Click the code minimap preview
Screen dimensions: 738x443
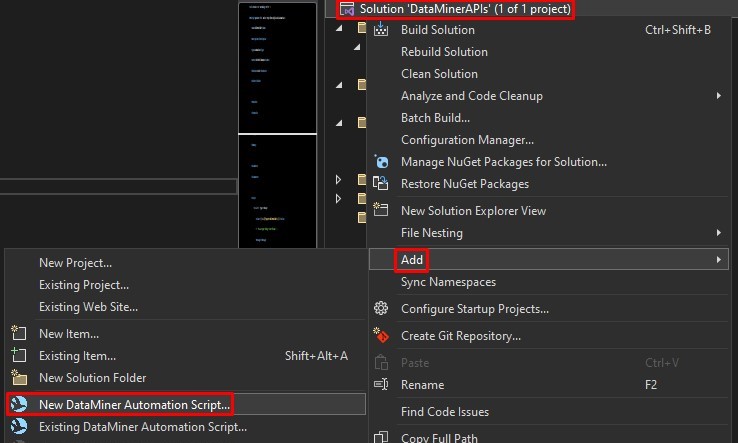coord(277,125)
